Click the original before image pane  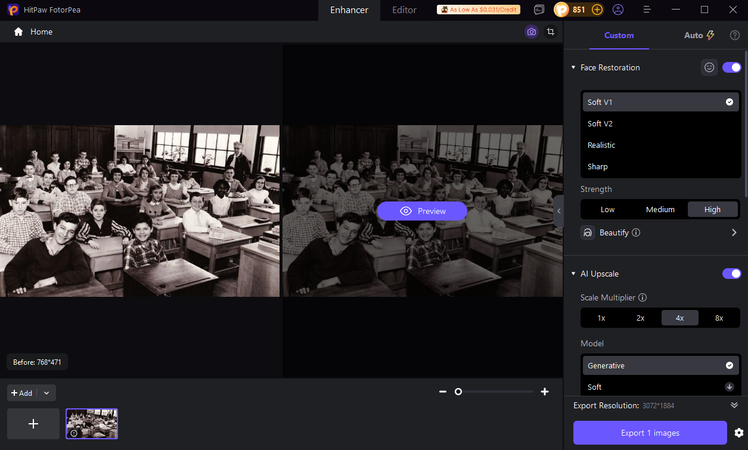point(140,211)
